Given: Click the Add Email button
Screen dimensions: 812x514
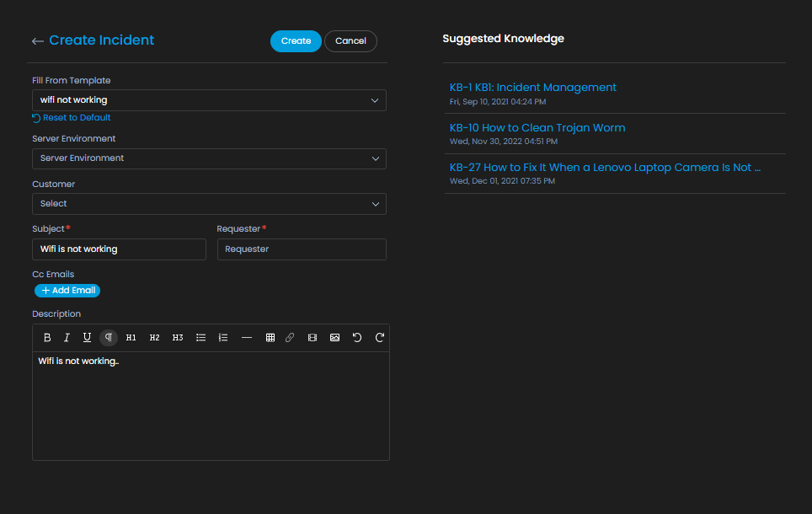Looking at the screenshot, I should click(x=67, y=290).
